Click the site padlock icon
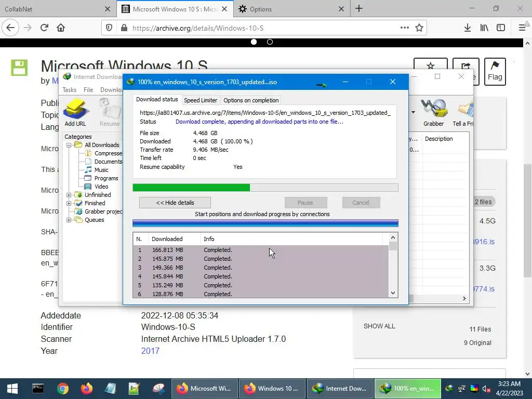 (x=124, y=28)
